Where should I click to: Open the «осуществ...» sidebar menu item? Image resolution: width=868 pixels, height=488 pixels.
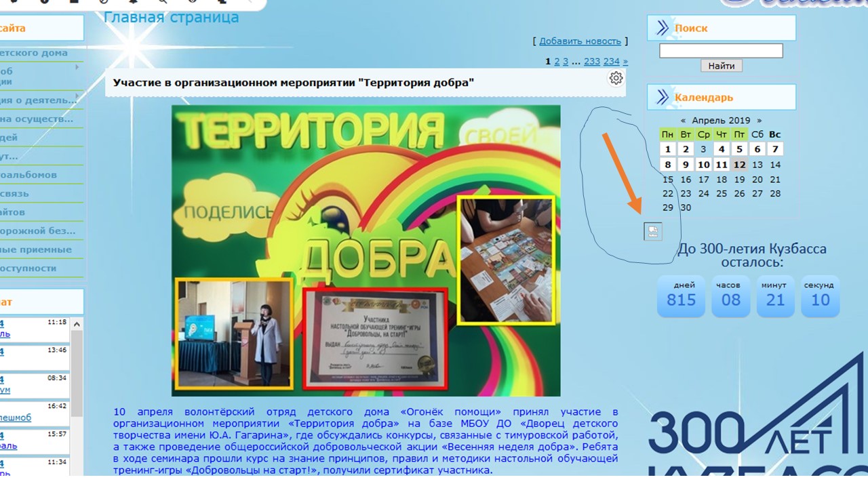[37, 119]
